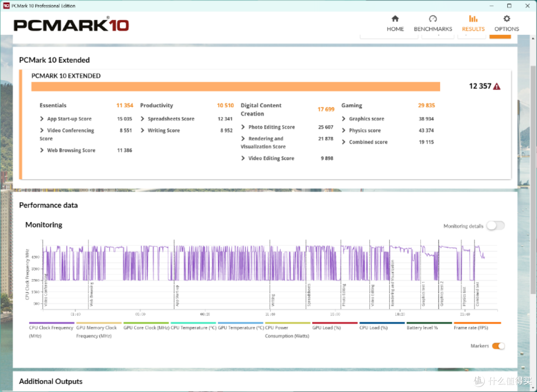
Task: Click the Essentials score 11 354
Action: (x=125, y=105)
